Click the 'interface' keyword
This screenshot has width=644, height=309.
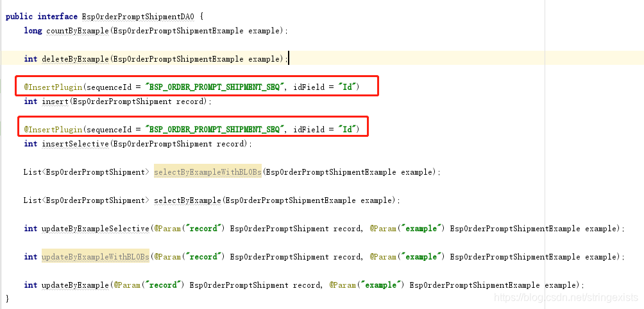click(58, 17)
